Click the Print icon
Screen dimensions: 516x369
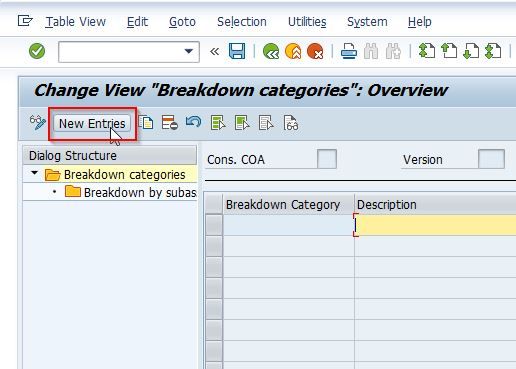tap(349, 52)
